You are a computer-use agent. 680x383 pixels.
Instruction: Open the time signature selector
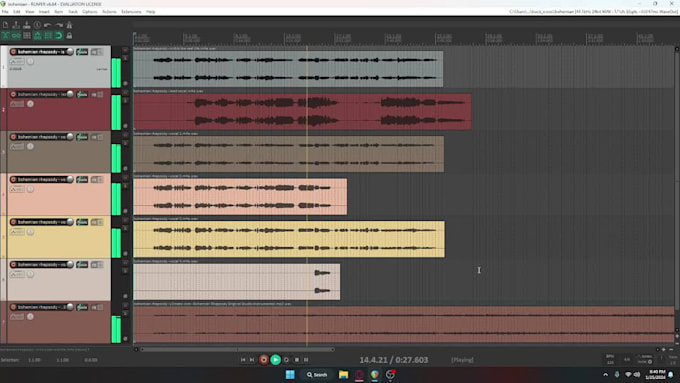[627, 360]
